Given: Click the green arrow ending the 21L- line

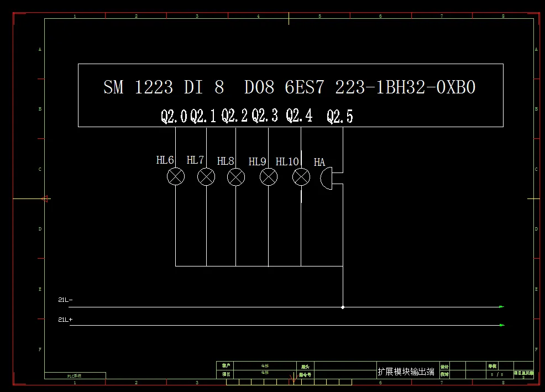Looking at the screenshot, I should click(501, 307).
